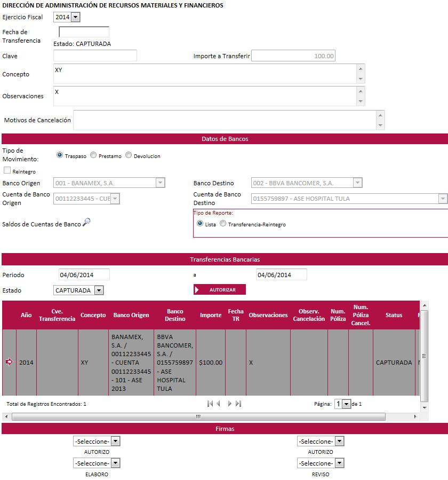Click the BBVA BANCOMER destination cell
This screenshot has width=448, height=480.
coord(175,363)
